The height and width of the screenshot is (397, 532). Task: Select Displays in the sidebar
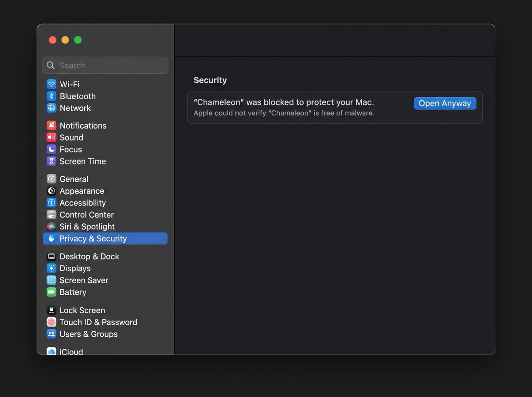pyautogui.click(x=75, y=269)
